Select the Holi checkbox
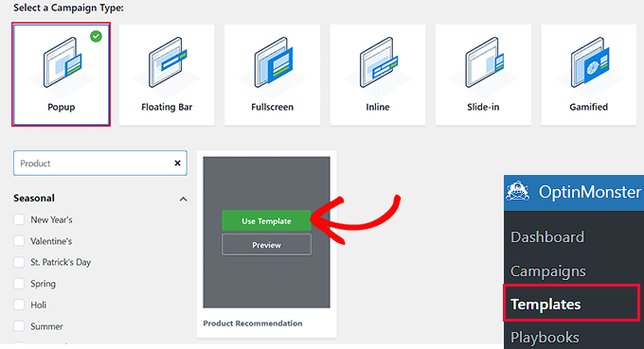 point(19,305)
